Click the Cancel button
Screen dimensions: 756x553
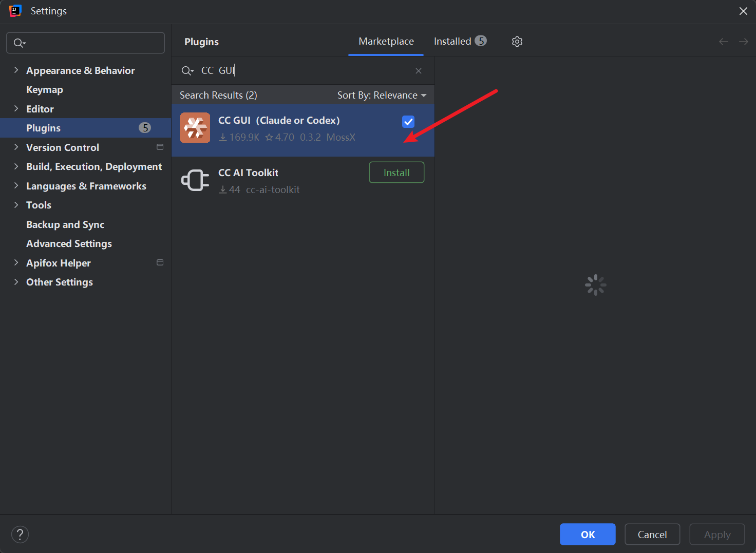[652, 535]
